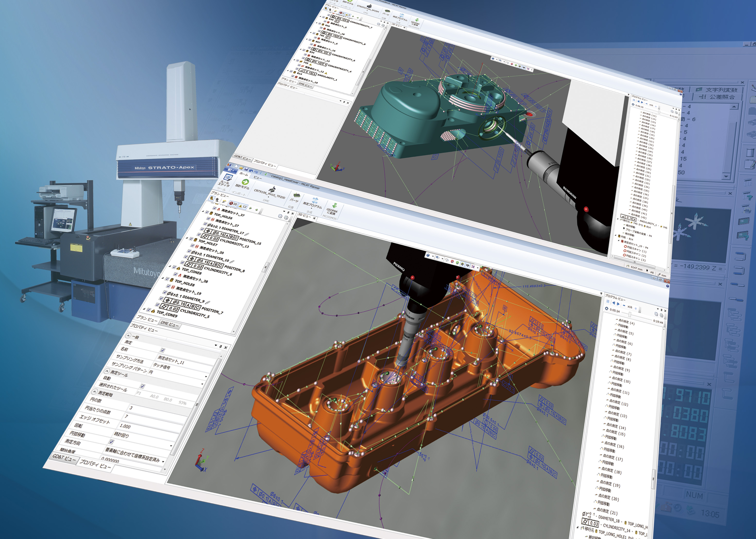
Task: Click plus to increase x16 playback speed
Action: (636, 309)
